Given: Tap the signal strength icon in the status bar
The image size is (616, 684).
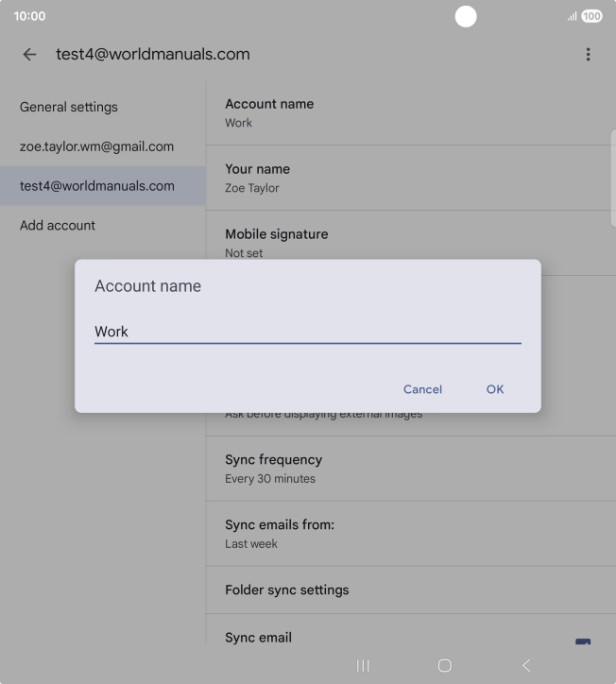Looking at the screenshot, I should tap(572, 16).
